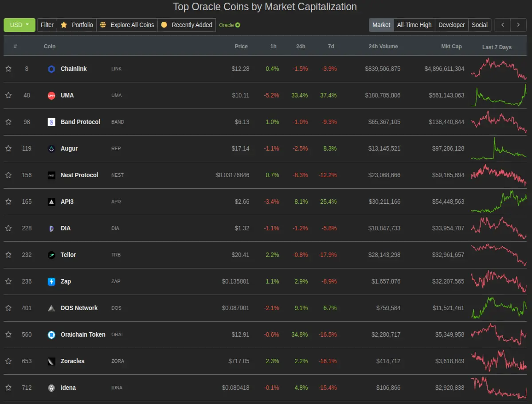
Task: Click the Chainlink 7-day sparkline chart
Action: 499,69
